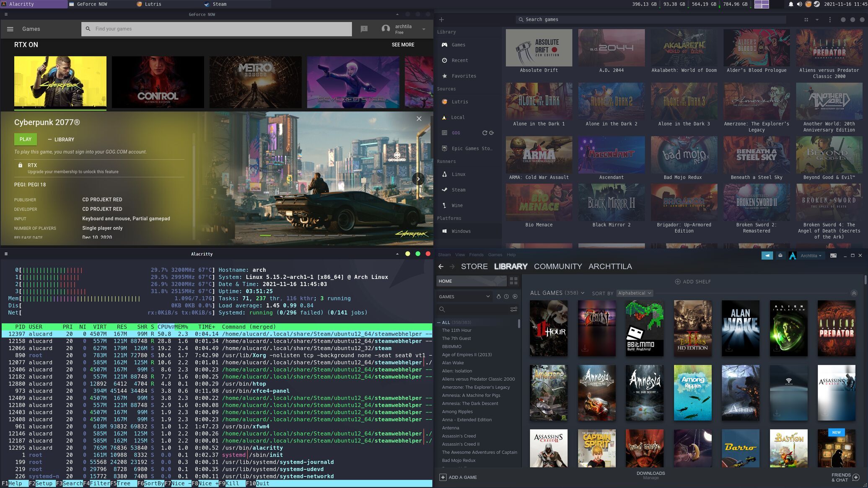
Task: Toggle the Linux games filter penguin icon
Action: point(498,297)
